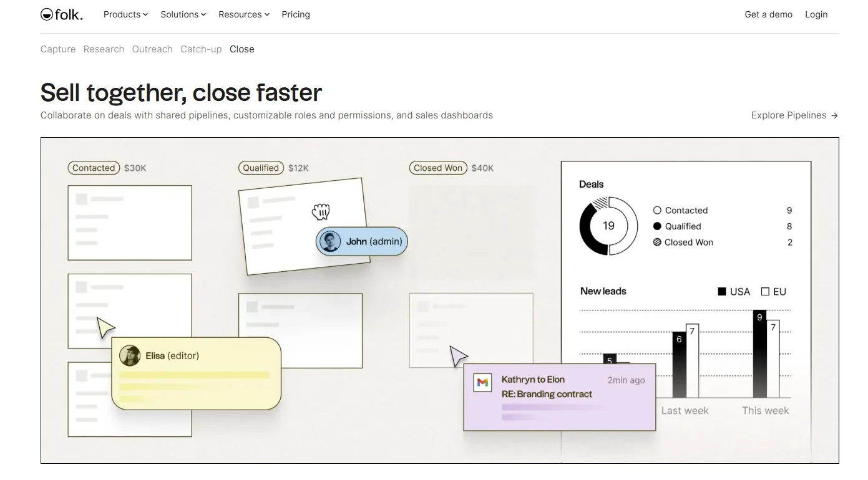Click 'Kathryn to Elon' sender text

pyautogui.click(x=533, y=379)
